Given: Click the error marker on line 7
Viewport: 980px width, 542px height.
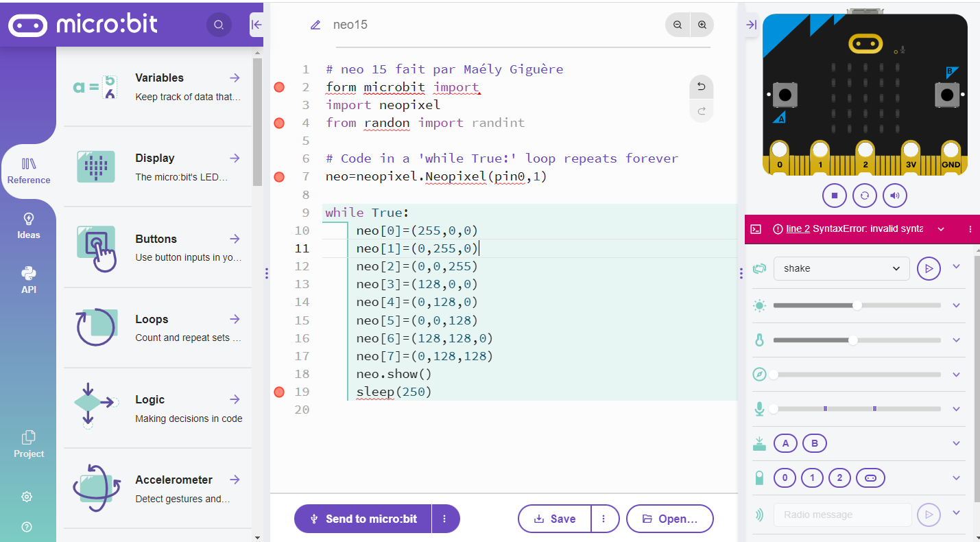Looking at the screenshot, I should tap(279, 177).
